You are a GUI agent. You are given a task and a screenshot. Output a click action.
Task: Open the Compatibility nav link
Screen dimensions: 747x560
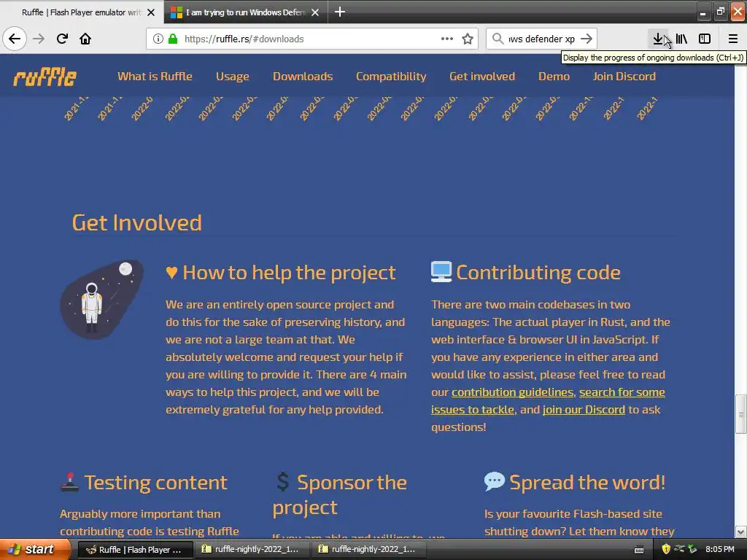(391, 76)
